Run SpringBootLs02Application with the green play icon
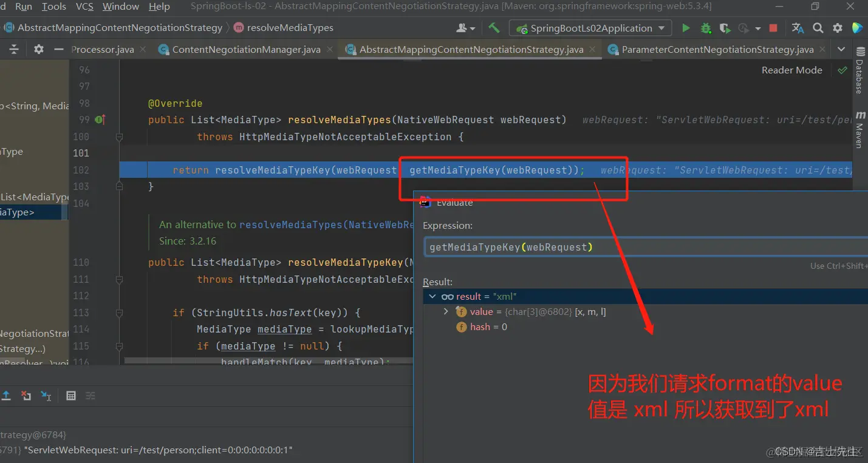 [x=686, y=28]
